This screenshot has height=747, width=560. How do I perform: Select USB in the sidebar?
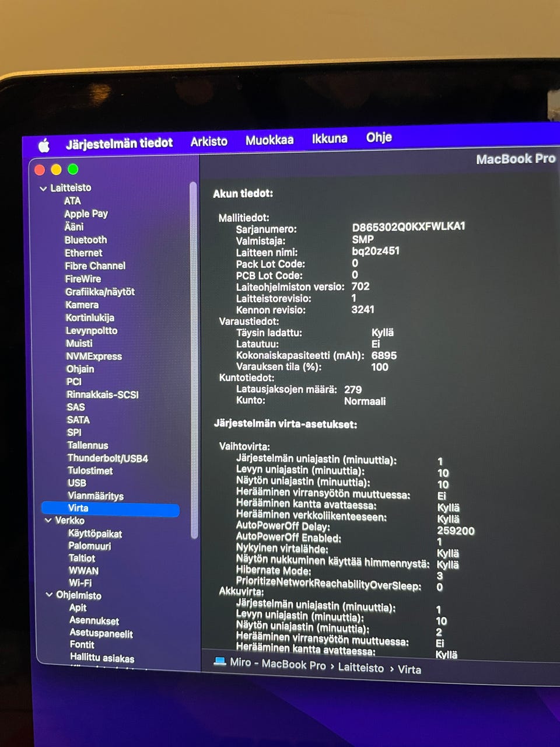click(x=77, y=483)
